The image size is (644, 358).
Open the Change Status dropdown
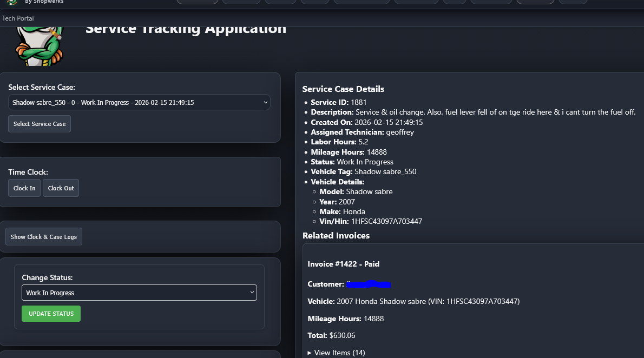[x=139, y=293]
